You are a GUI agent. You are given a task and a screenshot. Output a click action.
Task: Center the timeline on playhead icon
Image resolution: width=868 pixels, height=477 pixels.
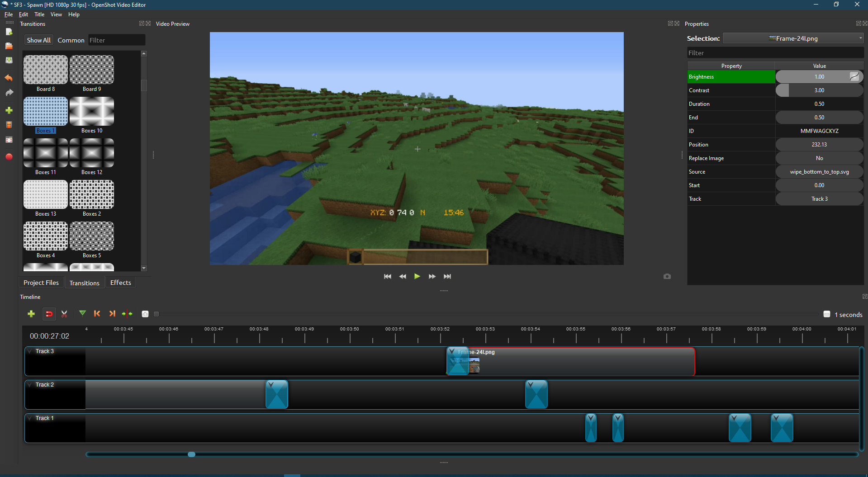click(x=127, y=314)
